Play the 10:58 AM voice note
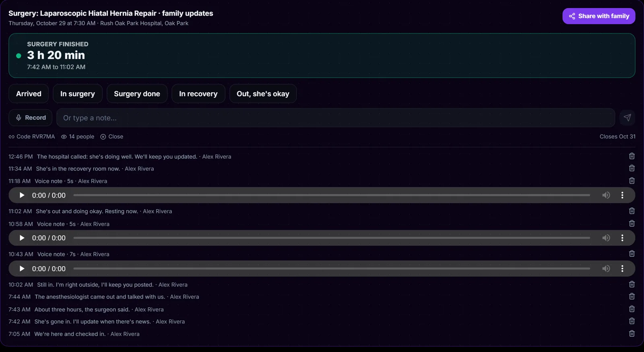This screenshot has height=352, width=644. click(x=22, y=238)
